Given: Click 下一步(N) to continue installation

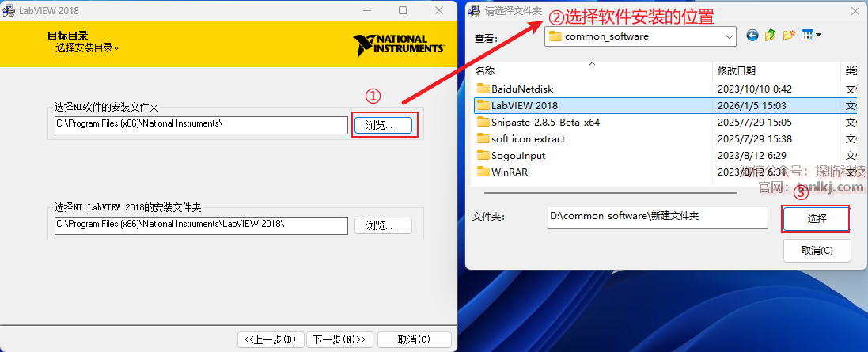Looking at the screenshot, I should click(x=339, y=339).
